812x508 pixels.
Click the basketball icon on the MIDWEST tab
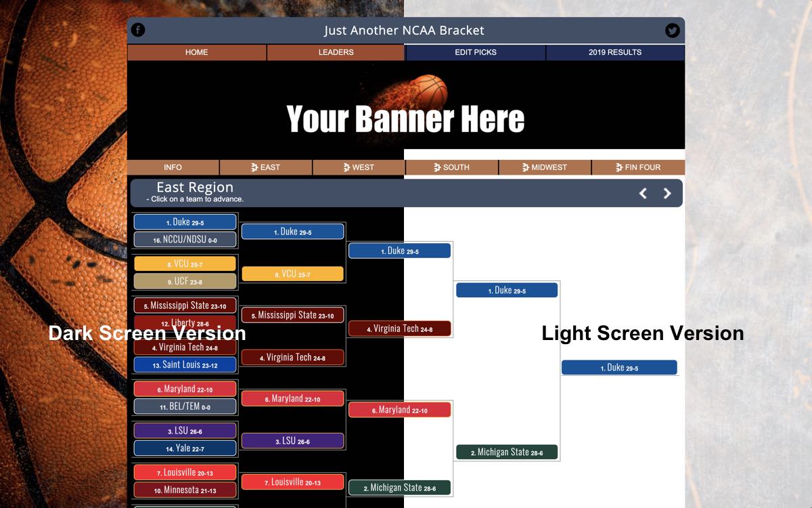[524, 167]
